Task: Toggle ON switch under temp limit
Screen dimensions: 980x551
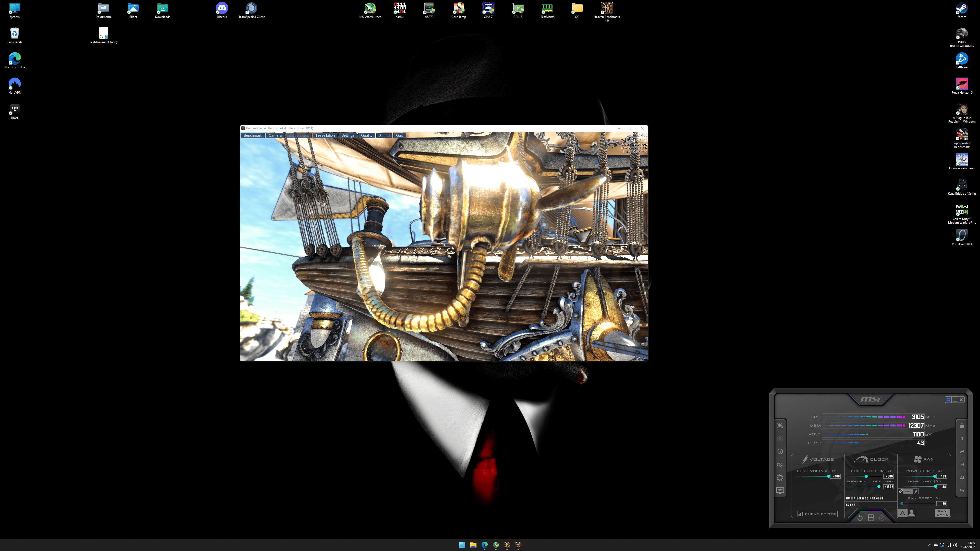Action: [x=908, y=491]
